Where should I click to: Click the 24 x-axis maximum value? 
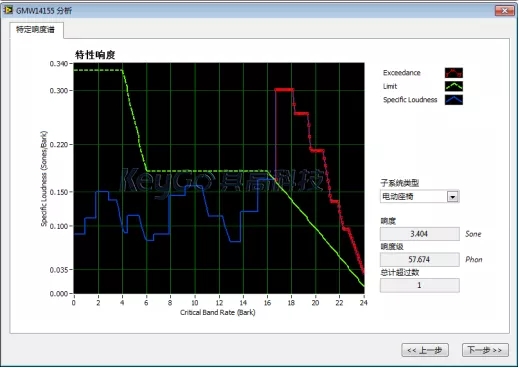click(364, 302)
